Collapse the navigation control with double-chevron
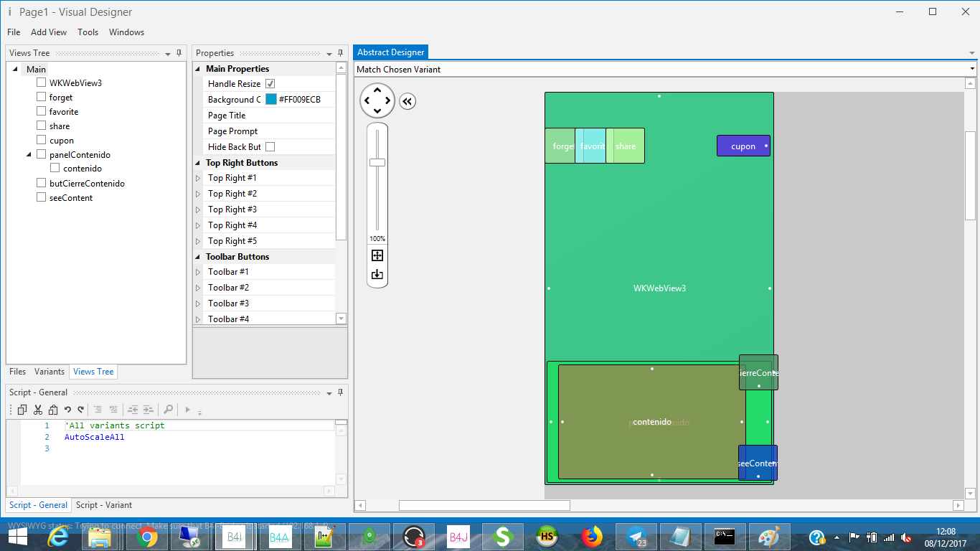The width and height of the screenshot is (980, 551). pyautogui.click(x=407, y=101)
